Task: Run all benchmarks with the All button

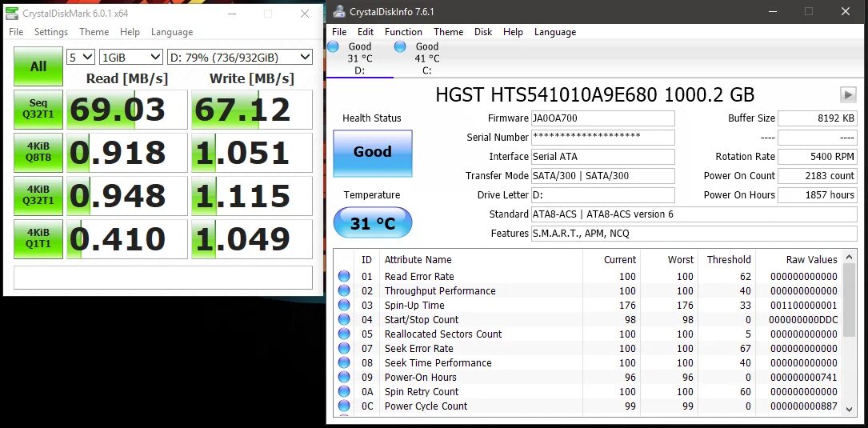Action: [x=38, y=66]
